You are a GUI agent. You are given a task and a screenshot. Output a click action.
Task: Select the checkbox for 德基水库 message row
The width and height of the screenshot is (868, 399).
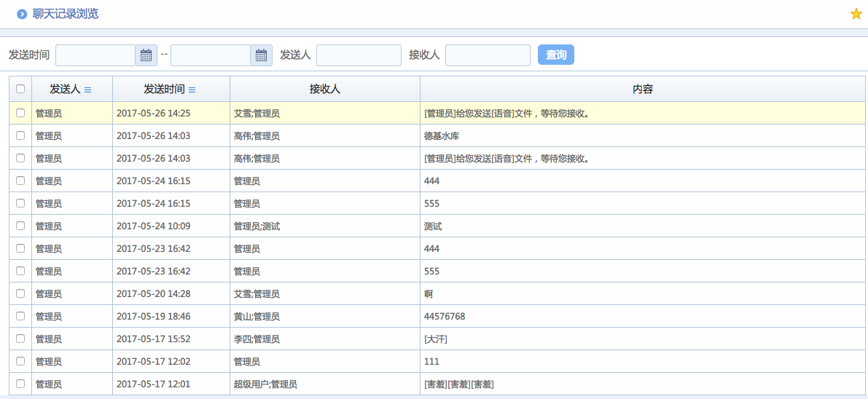20,135
